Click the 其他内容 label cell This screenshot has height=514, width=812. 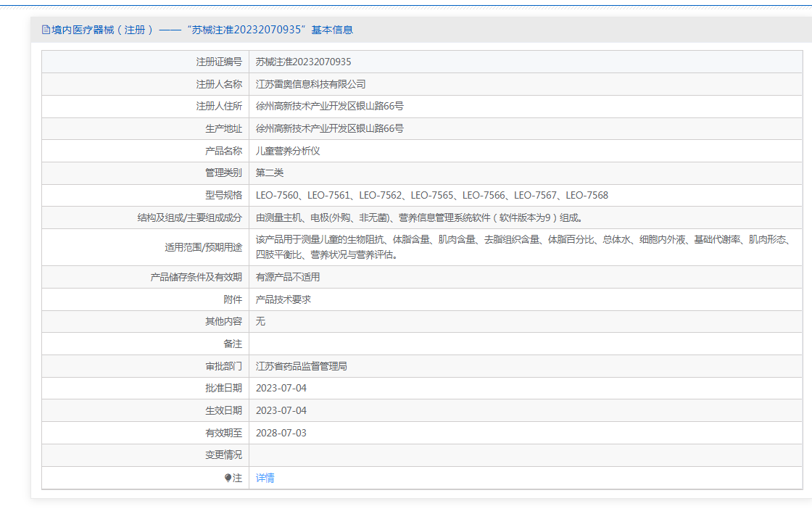coord(146,321)
